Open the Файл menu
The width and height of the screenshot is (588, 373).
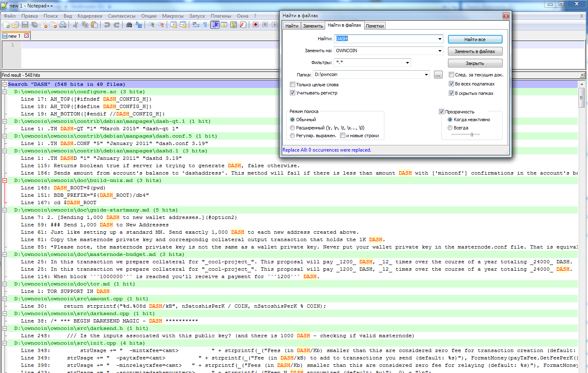pos(10,16)
